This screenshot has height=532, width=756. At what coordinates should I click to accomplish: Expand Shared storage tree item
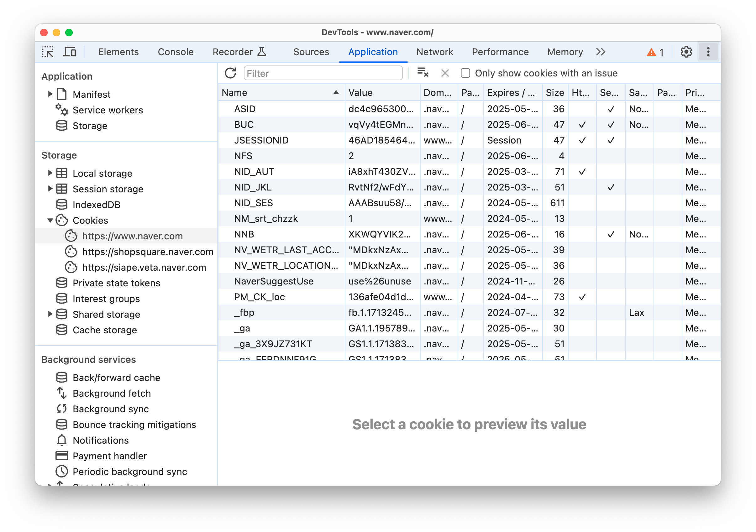pyautogui.click(x=50, y=314)
